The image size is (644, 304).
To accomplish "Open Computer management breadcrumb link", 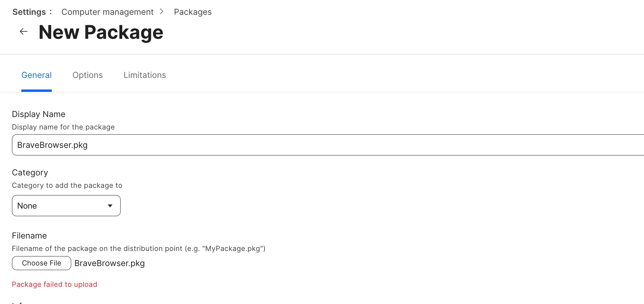I will [x=107, y=12].
